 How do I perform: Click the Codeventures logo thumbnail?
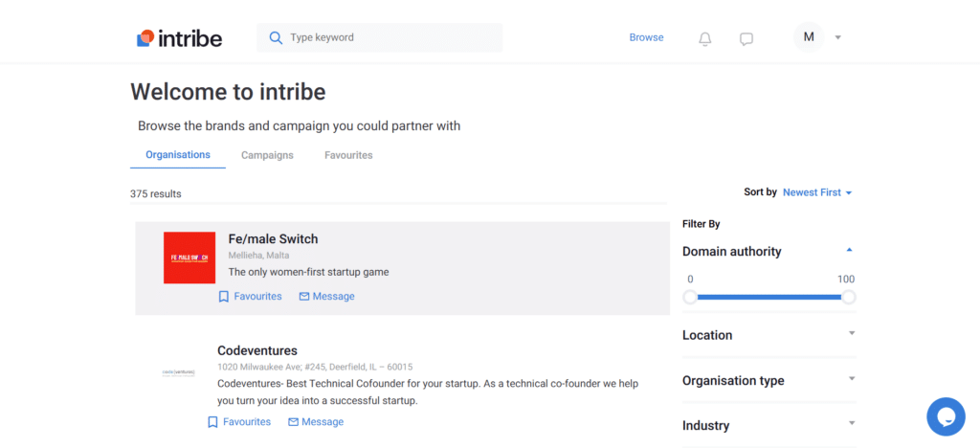click(179, 372)
